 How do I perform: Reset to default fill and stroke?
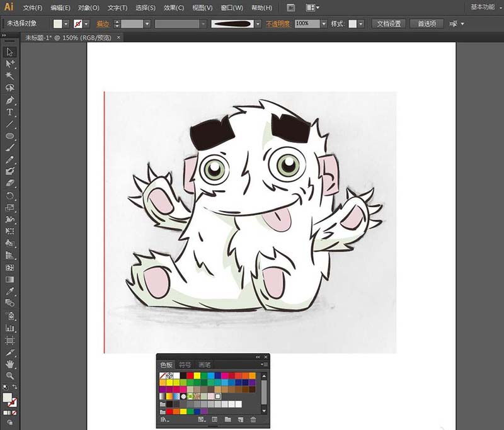[5, 387]
